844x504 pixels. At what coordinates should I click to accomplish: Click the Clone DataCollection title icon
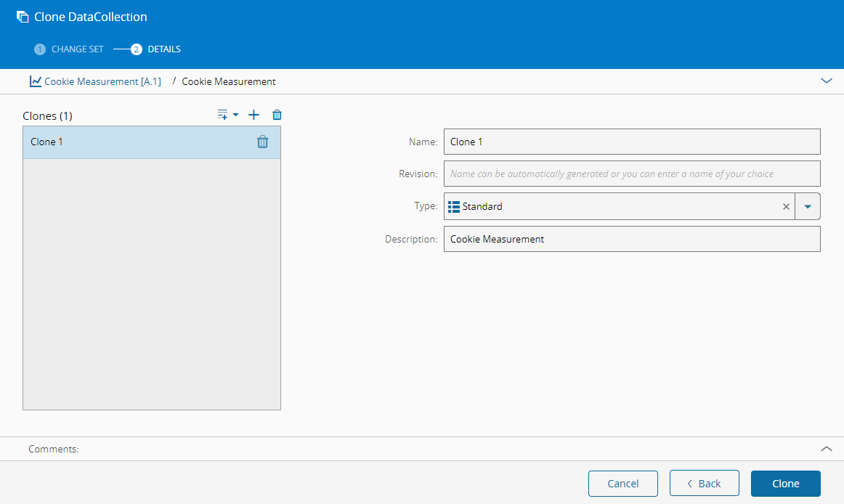click(23, 17)
